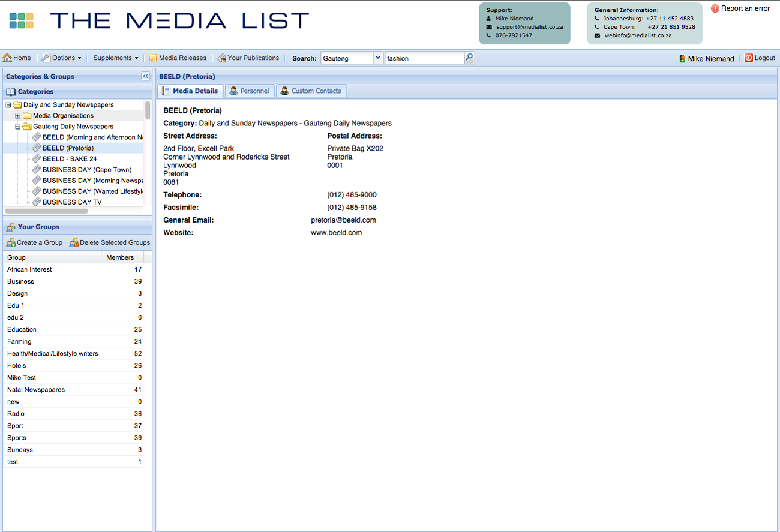Screen dimensions: 780x532
Task: Open Media Releases
Action: [x=178, y=58]
